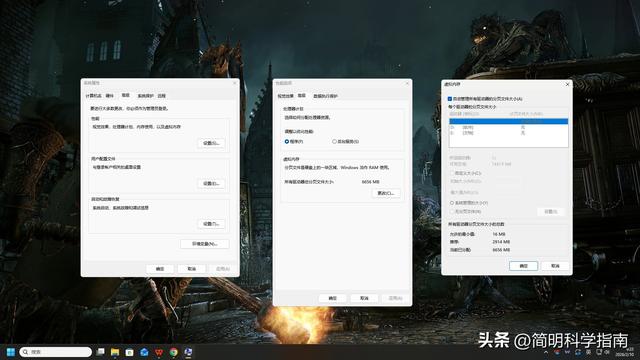
Task: Select highlighted drive row in paging list
Action: pyautogui.click(x=508, y=122)
